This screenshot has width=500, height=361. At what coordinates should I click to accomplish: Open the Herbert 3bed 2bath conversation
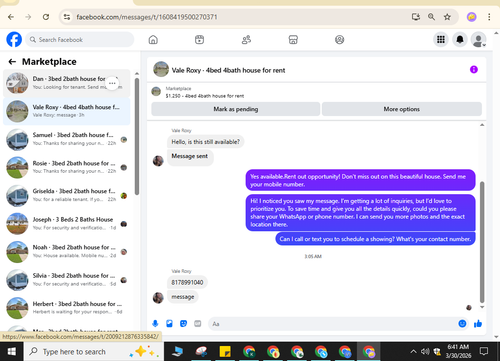click(67, 308)
